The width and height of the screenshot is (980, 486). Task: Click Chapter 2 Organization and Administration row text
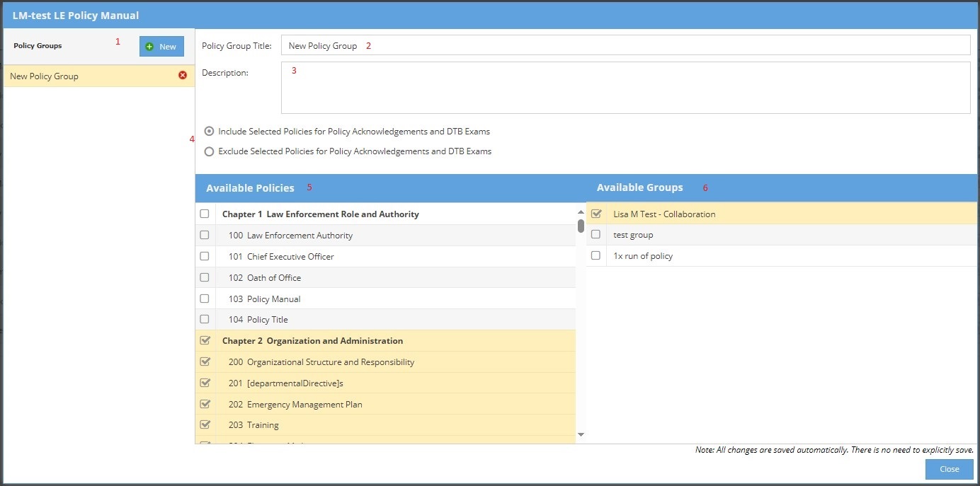(313, 340)
